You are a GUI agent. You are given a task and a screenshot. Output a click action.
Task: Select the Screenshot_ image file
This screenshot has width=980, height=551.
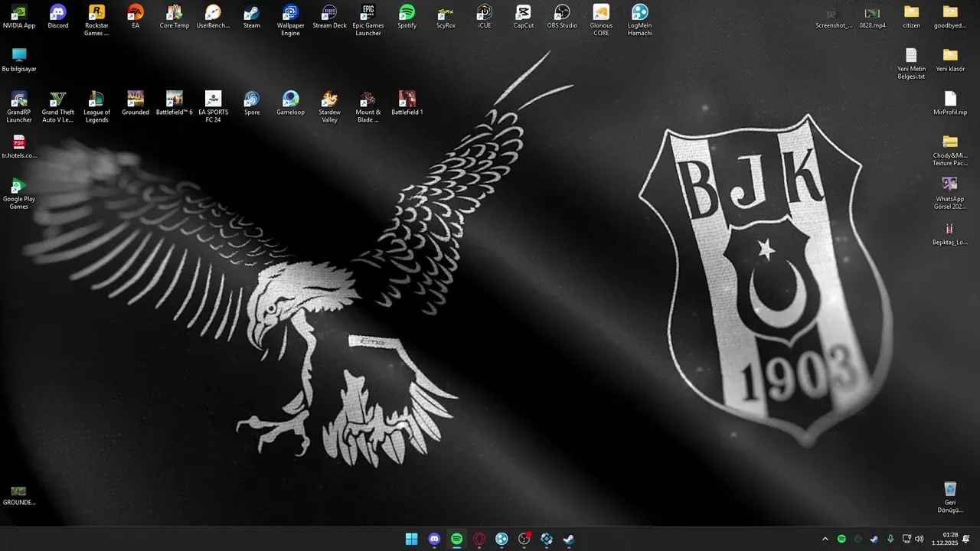pos(834,18)
